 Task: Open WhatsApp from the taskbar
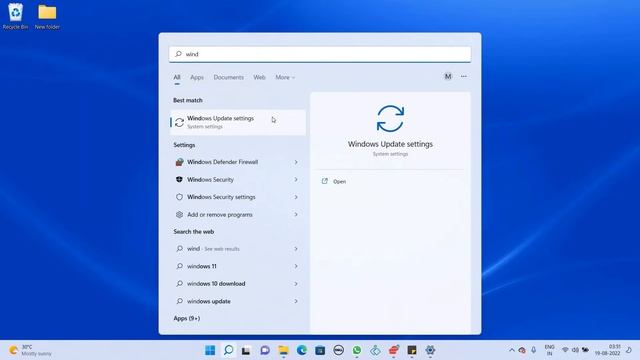[x=357, y=350]
